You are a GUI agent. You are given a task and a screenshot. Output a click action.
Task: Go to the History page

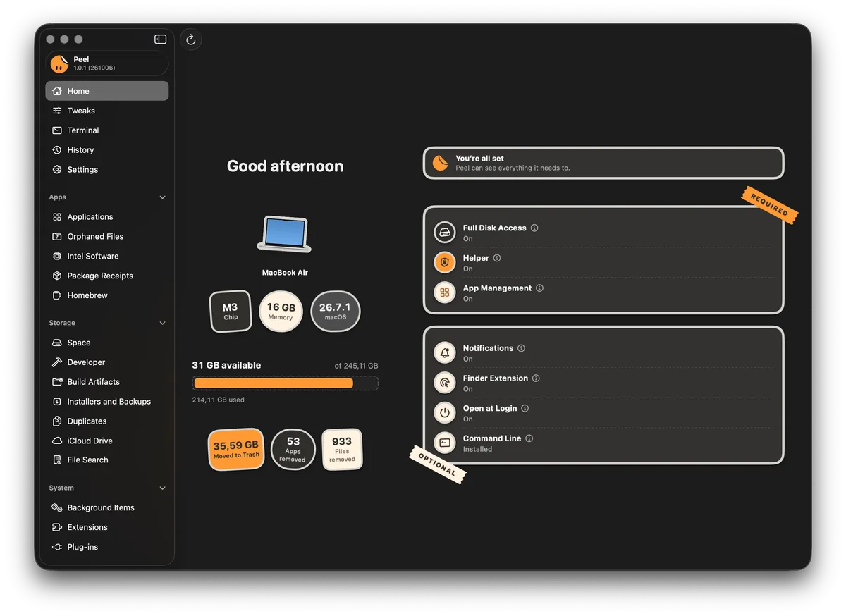pos(107,150)
